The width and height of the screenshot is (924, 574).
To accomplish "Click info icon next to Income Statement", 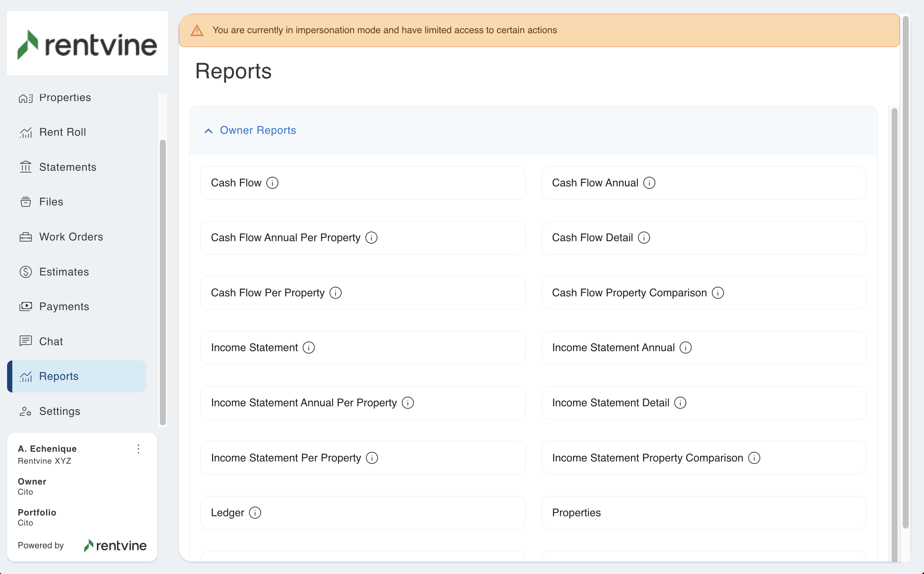I will [308, 347].
